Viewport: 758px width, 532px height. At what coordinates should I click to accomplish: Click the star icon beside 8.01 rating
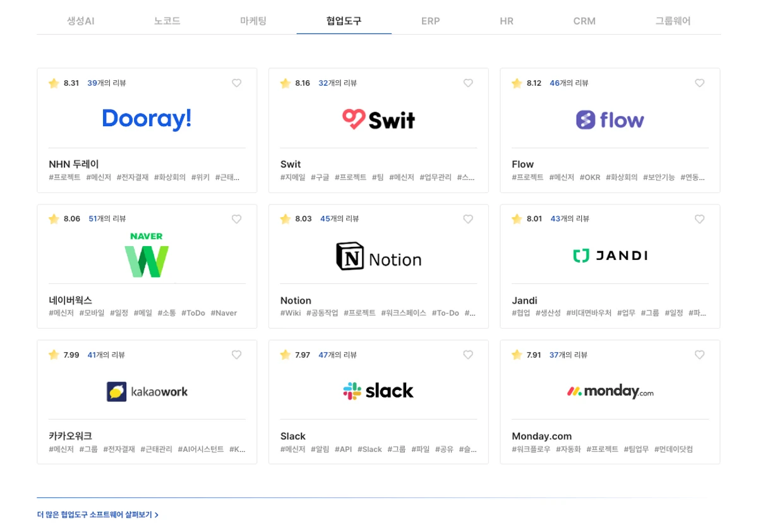coord(517,219)
